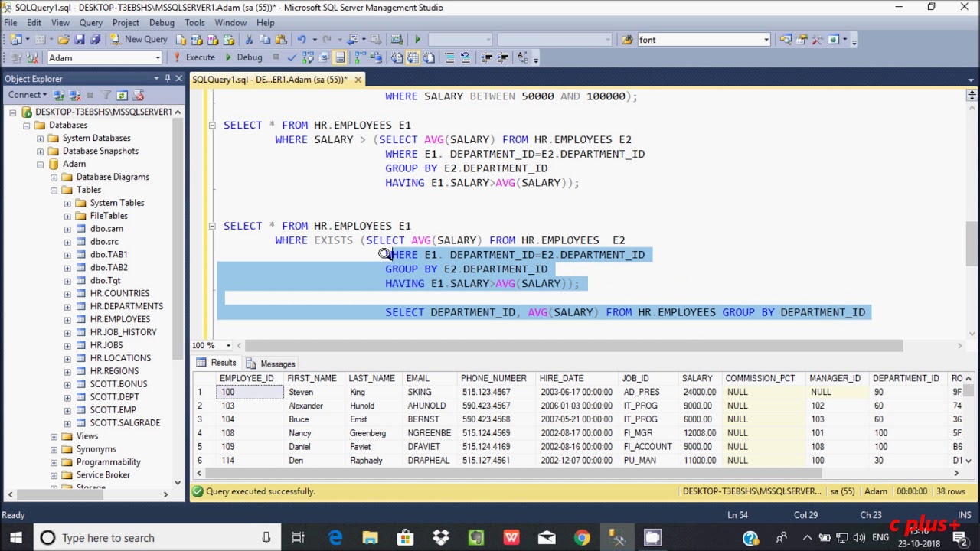Click the Debug button
Viewport: 980px width, 551px height.
pyautogui.click(x=243, y=57)
